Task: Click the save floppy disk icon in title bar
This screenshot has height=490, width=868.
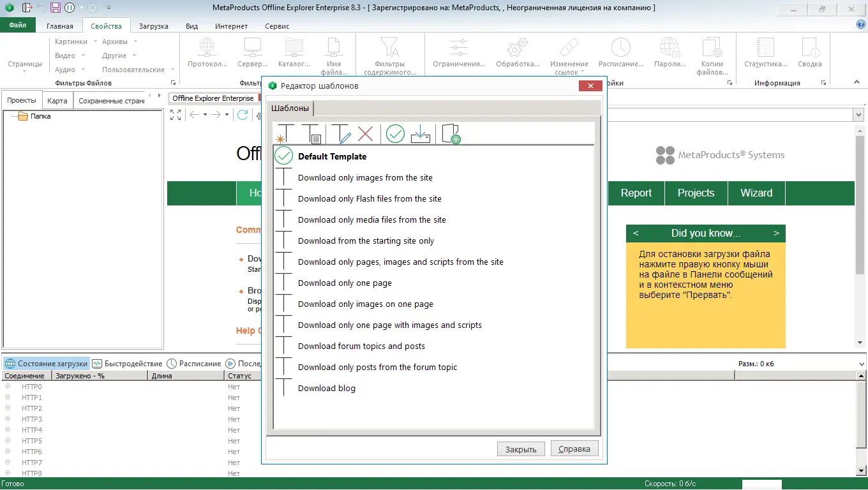Action: tap(56, 8)
